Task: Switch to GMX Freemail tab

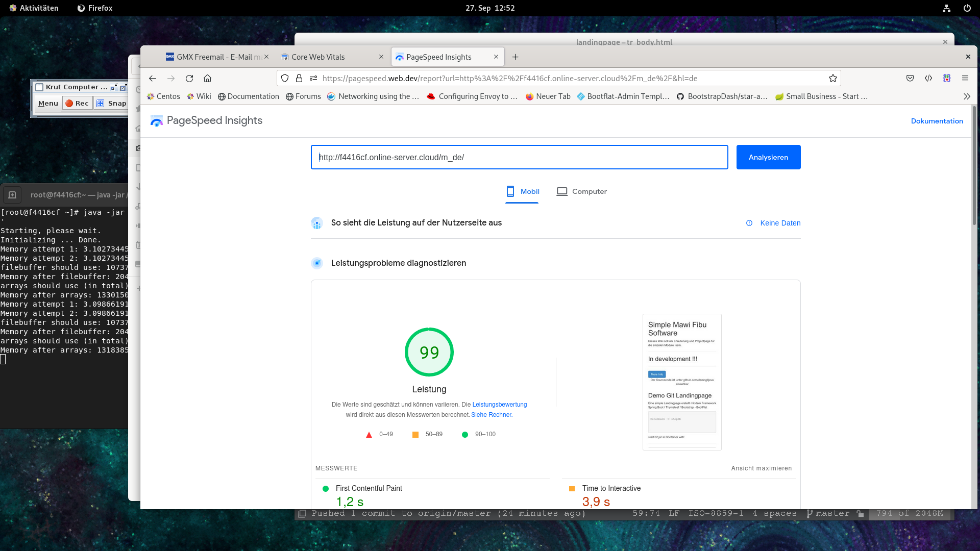Action: pos(214,57)
